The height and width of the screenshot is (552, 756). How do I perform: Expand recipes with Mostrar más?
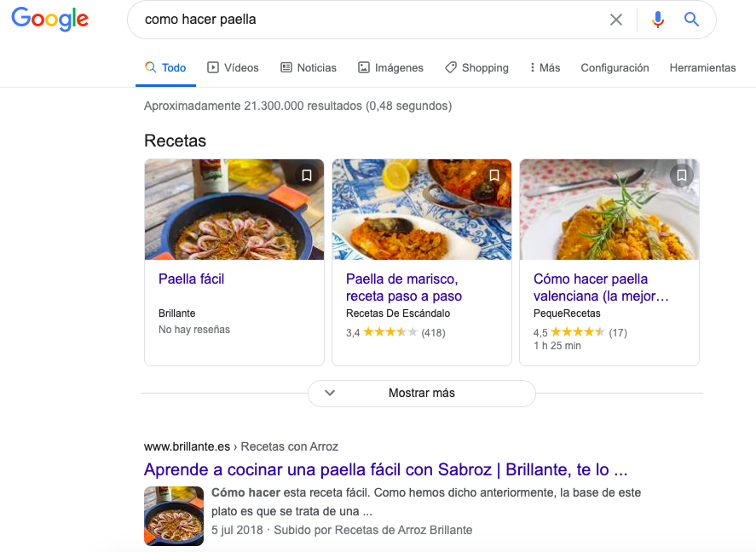click(422, 393)
